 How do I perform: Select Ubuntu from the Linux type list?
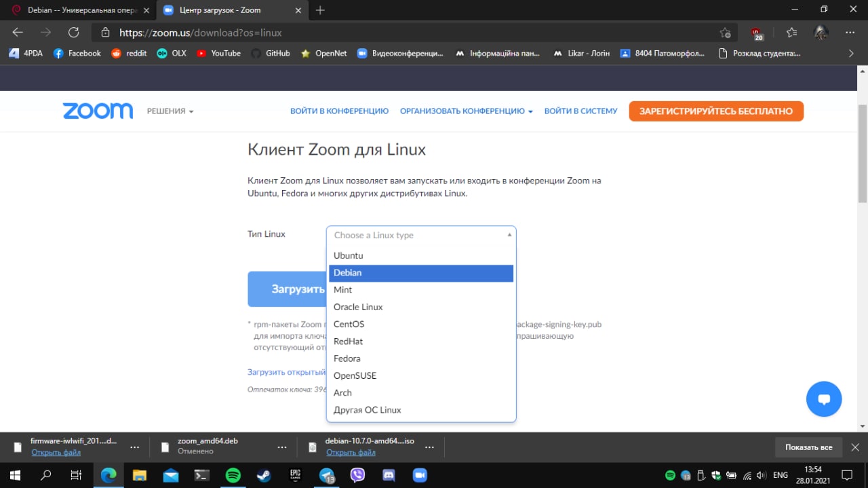(x=421, y=255)
